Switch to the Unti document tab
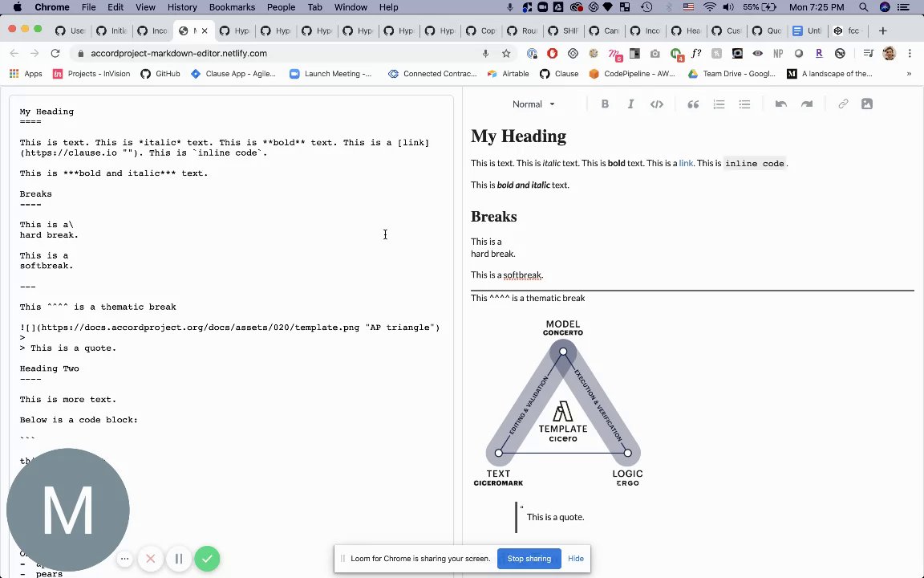The width and height of the screenshot is (924, 578). point(808,31)
